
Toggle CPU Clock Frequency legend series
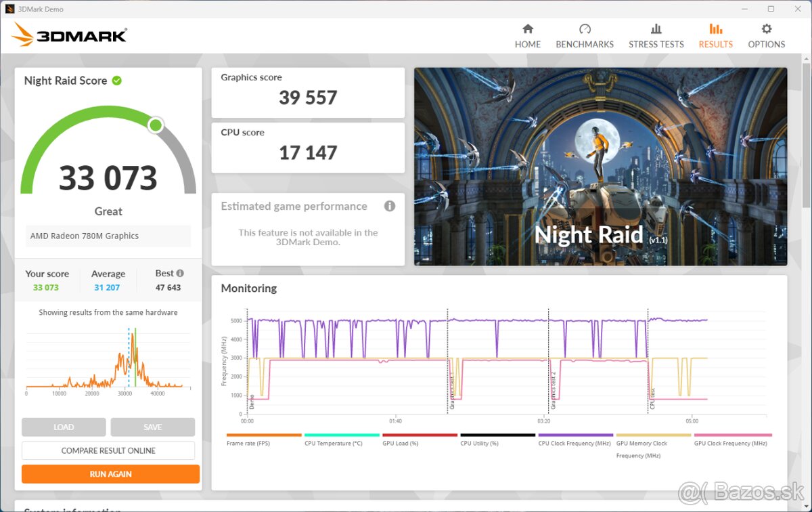[x=574, y=443]
